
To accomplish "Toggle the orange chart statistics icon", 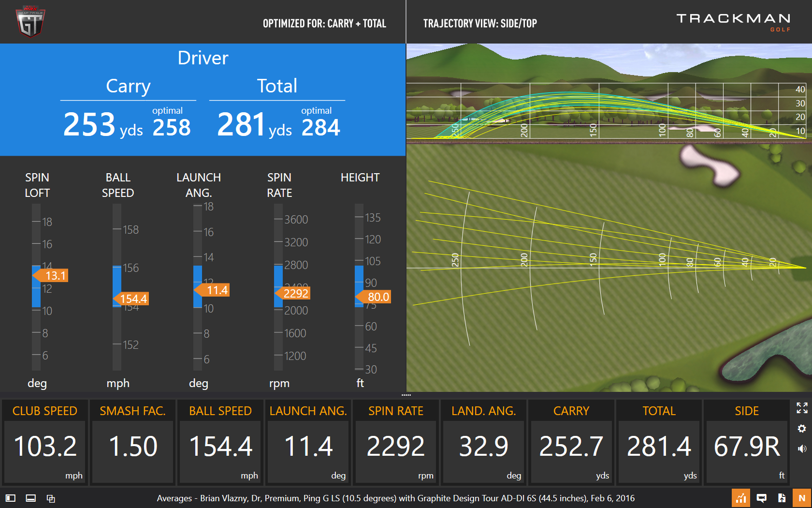I will click(x=741, y=498).
